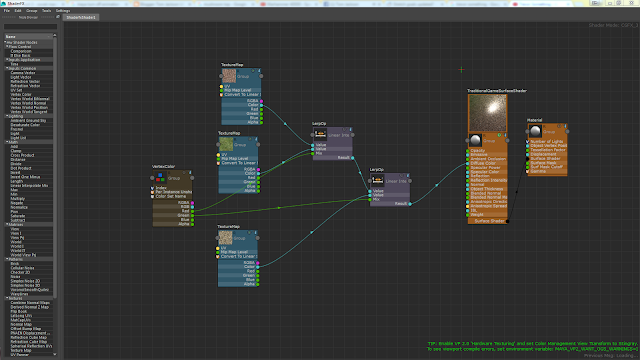Click the Surface Shader output socket

[507, 221]
